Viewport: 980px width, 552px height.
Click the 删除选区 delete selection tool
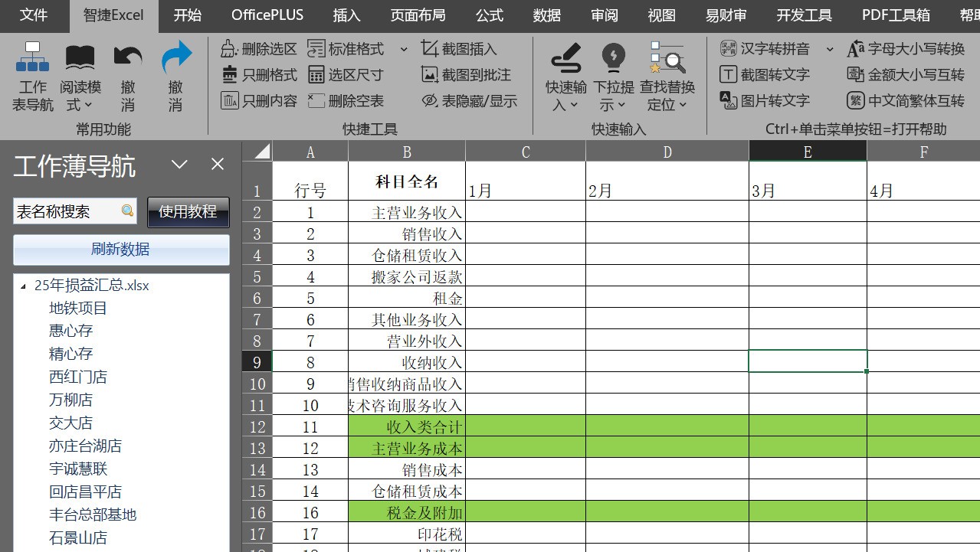point(259,49)
